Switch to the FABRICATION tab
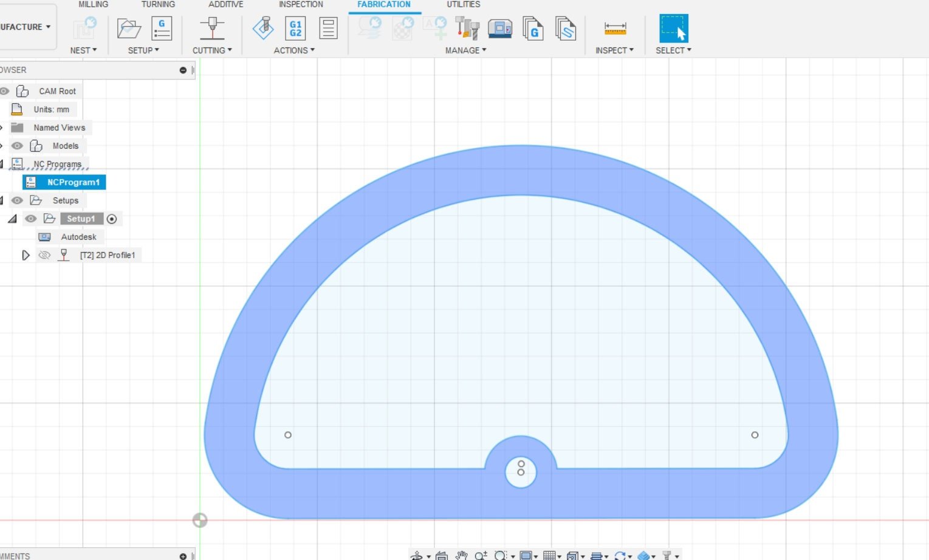This screenshot has height=560, width=929. [384, 4]
